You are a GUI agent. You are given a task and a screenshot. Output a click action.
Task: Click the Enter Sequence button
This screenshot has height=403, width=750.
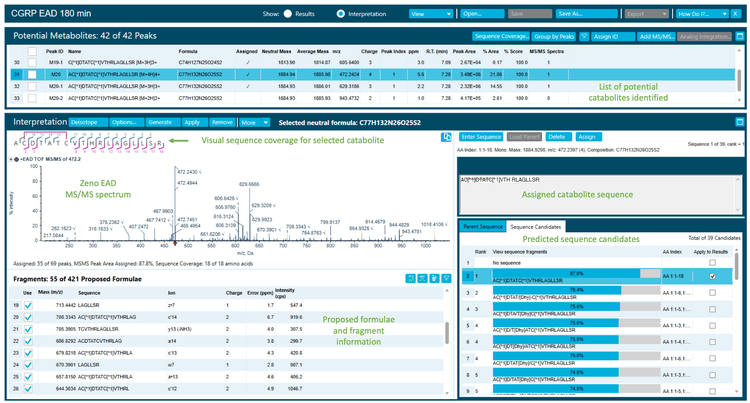pos(481,136)
